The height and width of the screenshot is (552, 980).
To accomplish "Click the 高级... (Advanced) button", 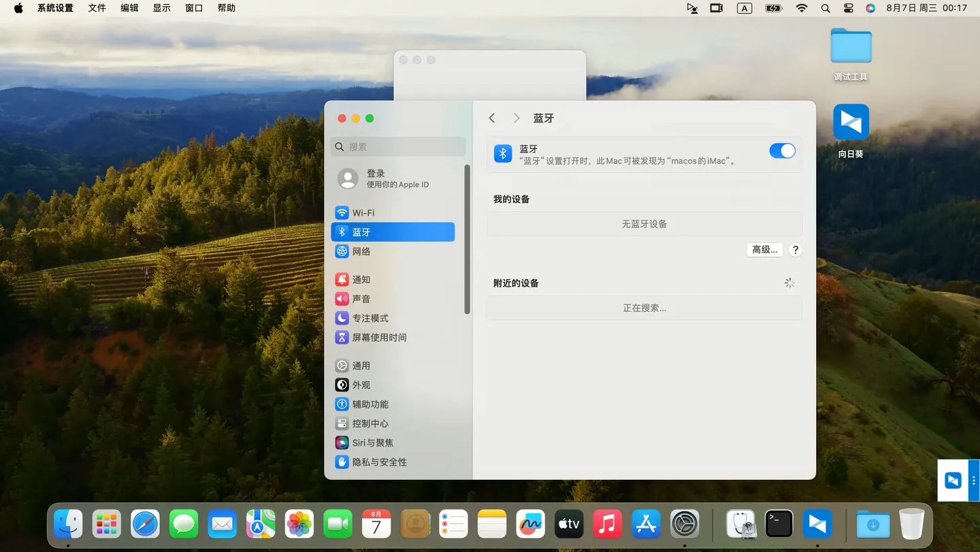I will coord(764,250).
